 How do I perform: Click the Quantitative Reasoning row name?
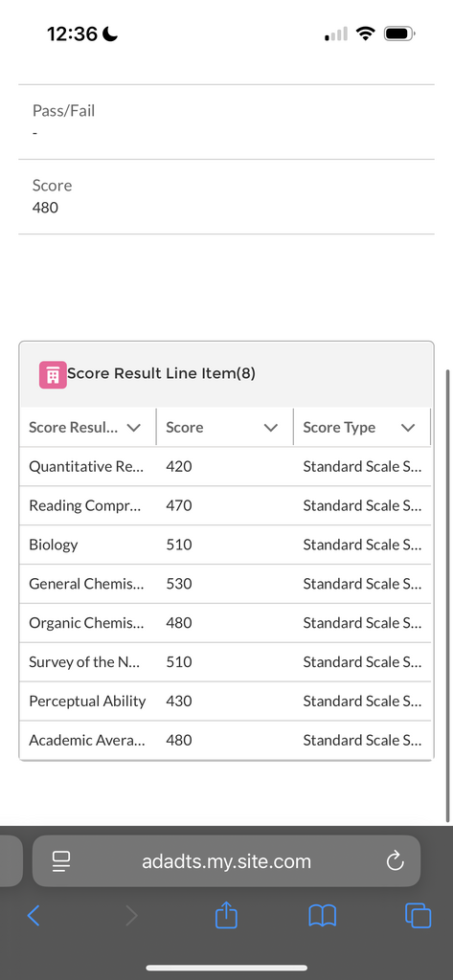86,466
